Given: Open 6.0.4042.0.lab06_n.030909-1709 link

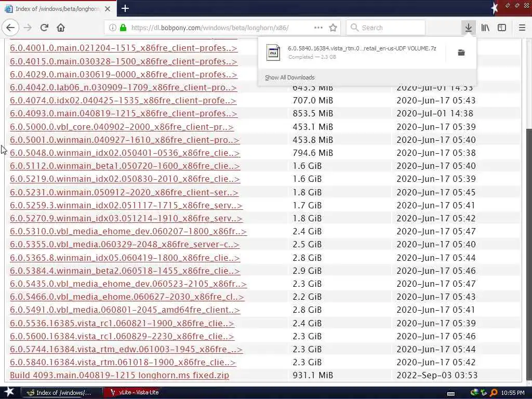Looking at the screenshot, I should [123, 87].
